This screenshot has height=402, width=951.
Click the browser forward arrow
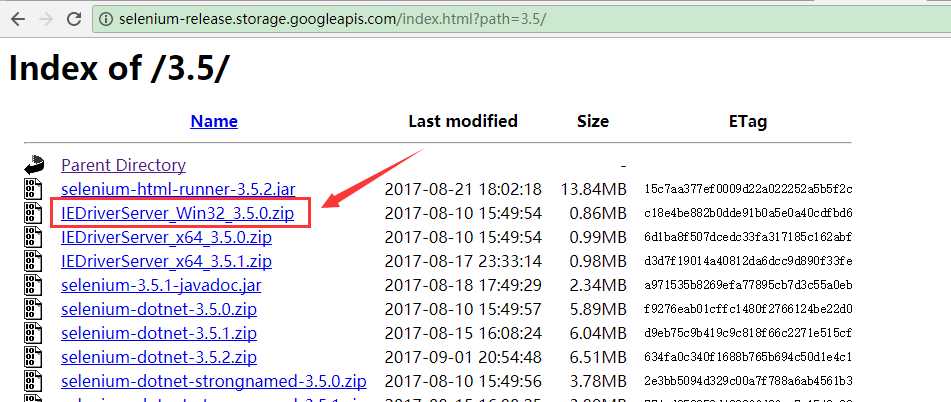(x=46, y=19)
